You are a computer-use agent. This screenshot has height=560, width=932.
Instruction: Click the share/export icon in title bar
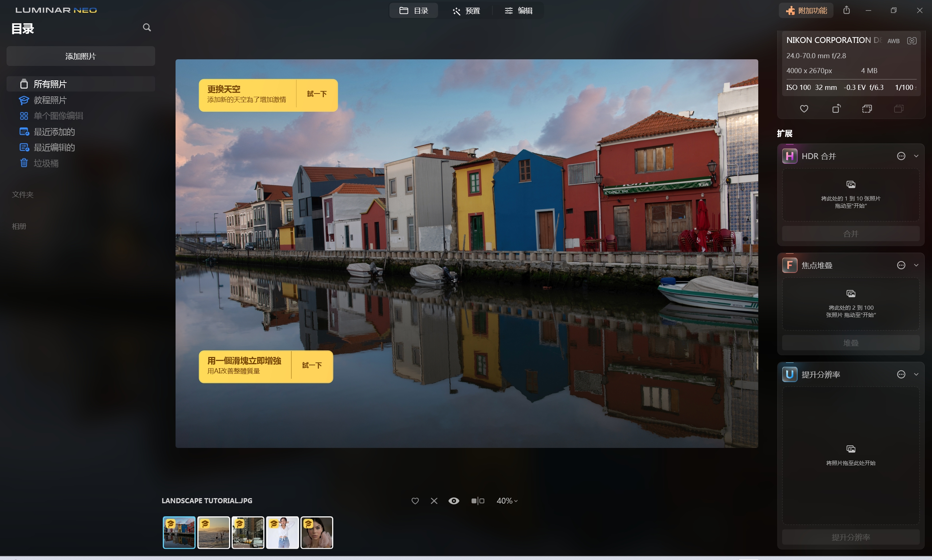point(846,10)
